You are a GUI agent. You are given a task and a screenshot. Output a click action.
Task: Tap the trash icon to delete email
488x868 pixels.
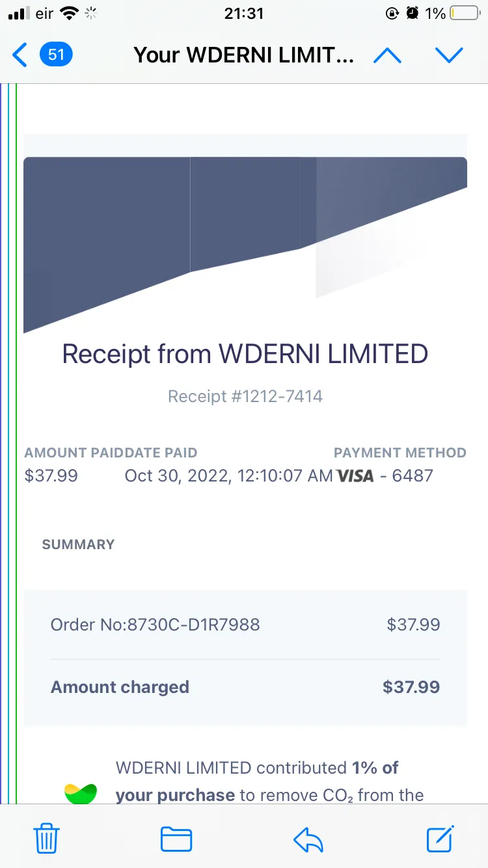pos(47,838)
